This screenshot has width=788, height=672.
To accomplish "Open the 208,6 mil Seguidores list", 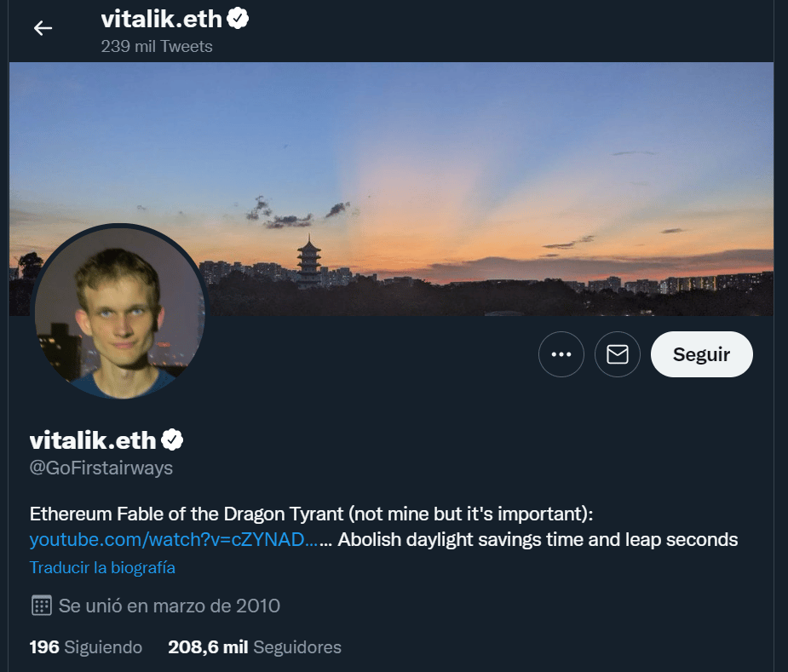I will (x=255, y=647).
